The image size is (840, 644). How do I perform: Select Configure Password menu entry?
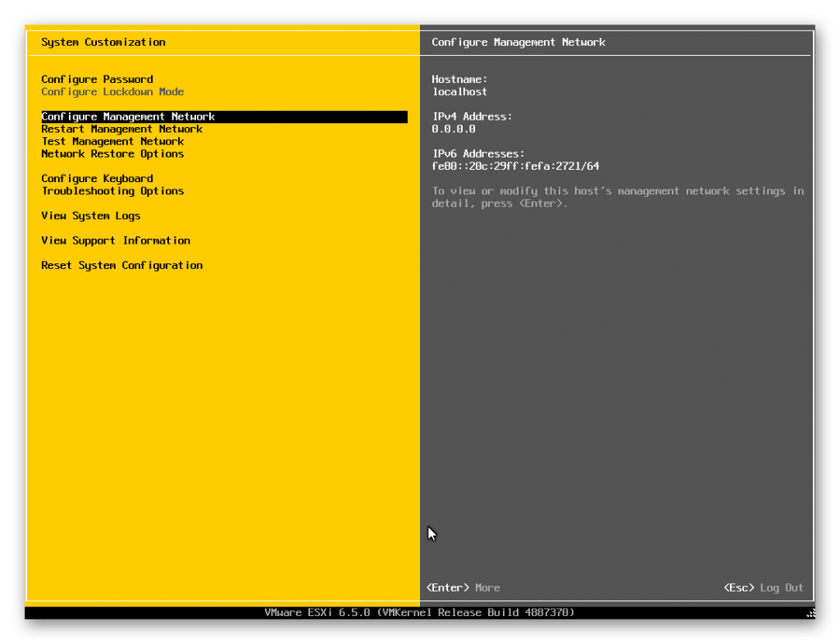coord(97,80)
